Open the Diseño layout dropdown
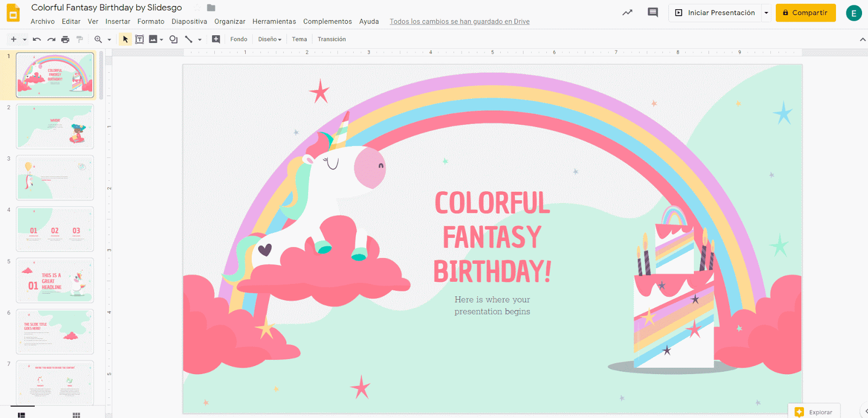This screenshot has height=418, width=868. coord(270,39)
